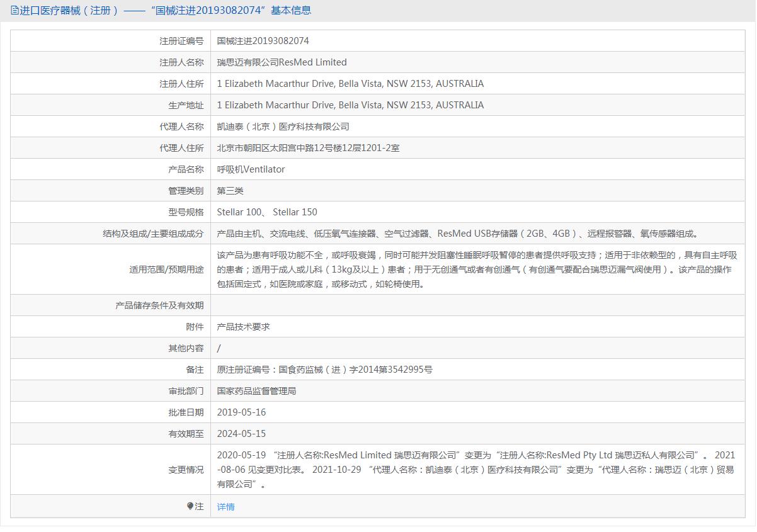Click the 附件 label
Image resolution: width=757 pixels, height=532 pixels.
[x=195, y=327]
